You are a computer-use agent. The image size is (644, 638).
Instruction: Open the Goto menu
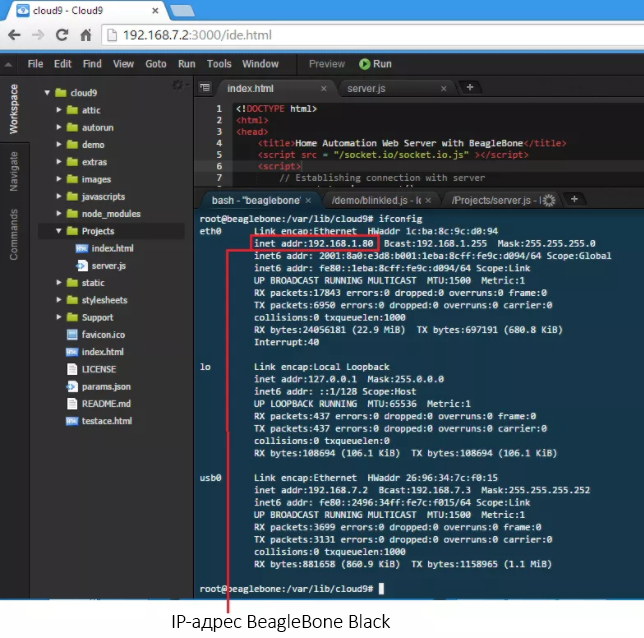[155, 64]
